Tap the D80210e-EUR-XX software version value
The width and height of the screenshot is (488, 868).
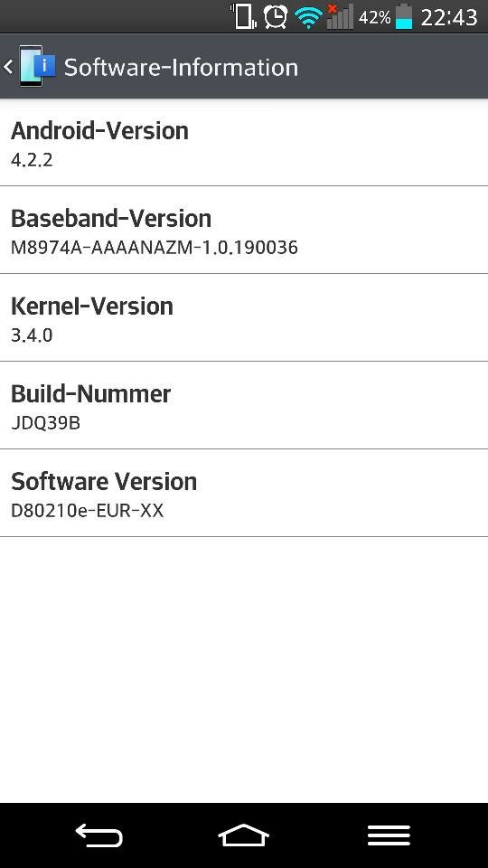pos(88,510)
